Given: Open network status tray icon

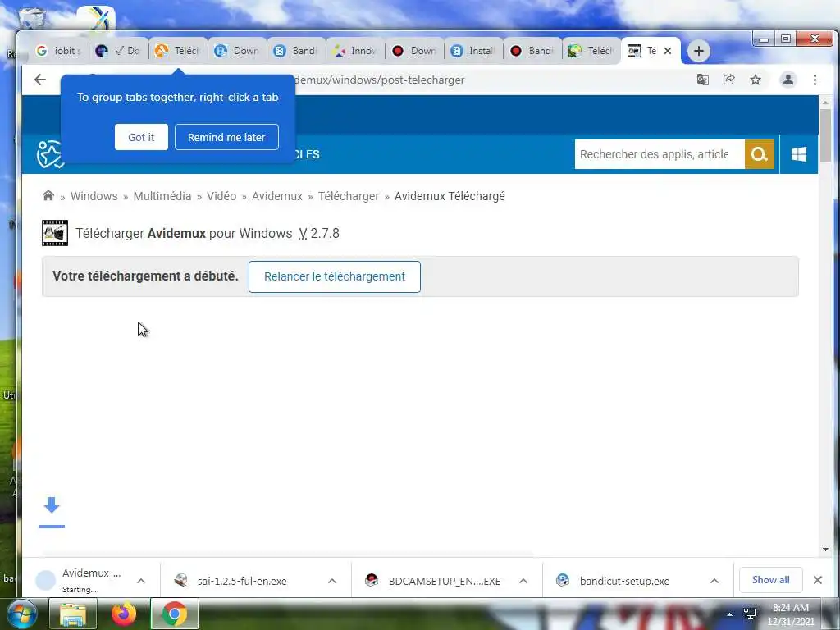Looking at the screenshot, I should [750, 614].
